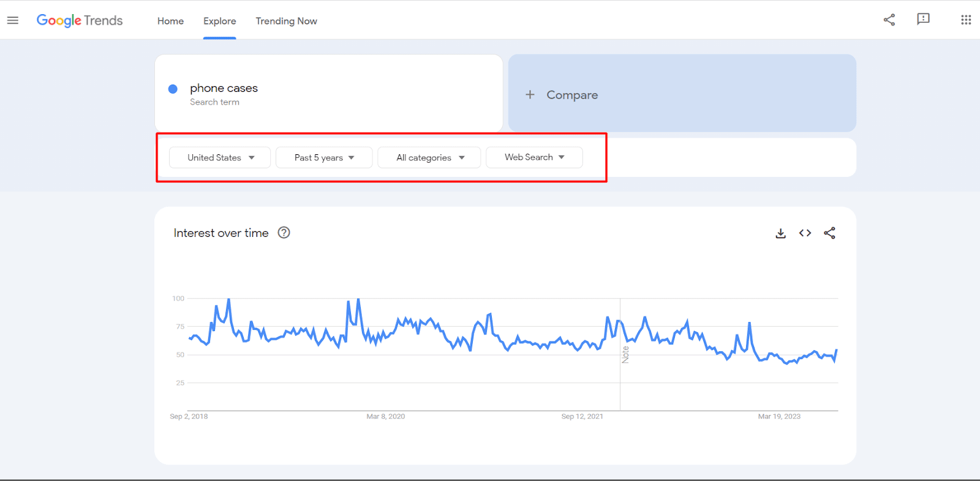This screenshot has height=481, width=980.
Task: Click the plus icon beside Compare
Action: pyautogui.click(x=530, y=95)
